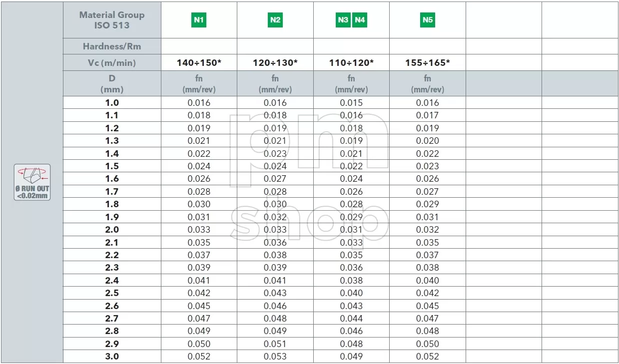The height and width of the screenshot is (364, 619).
Task: Select diameter 2.2 row label
Action: coord(112,255)
